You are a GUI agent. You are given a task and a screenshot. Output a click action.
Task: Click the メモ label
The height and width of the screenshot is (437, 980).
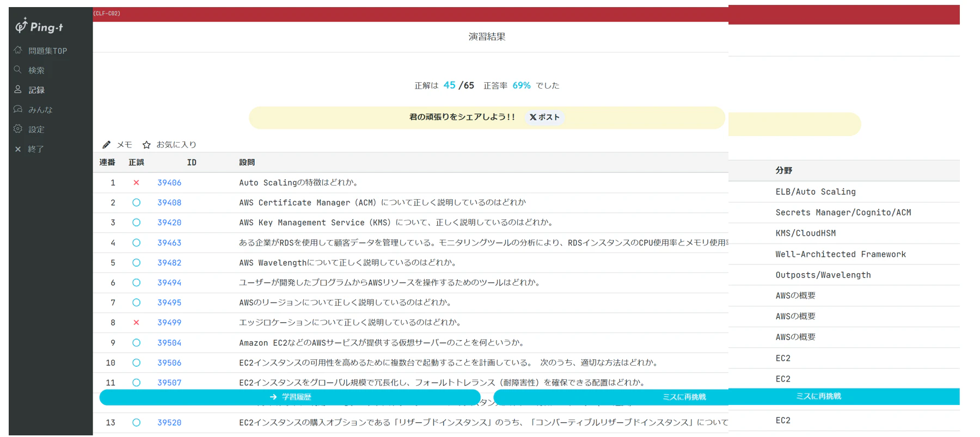(x=125, y=145)
